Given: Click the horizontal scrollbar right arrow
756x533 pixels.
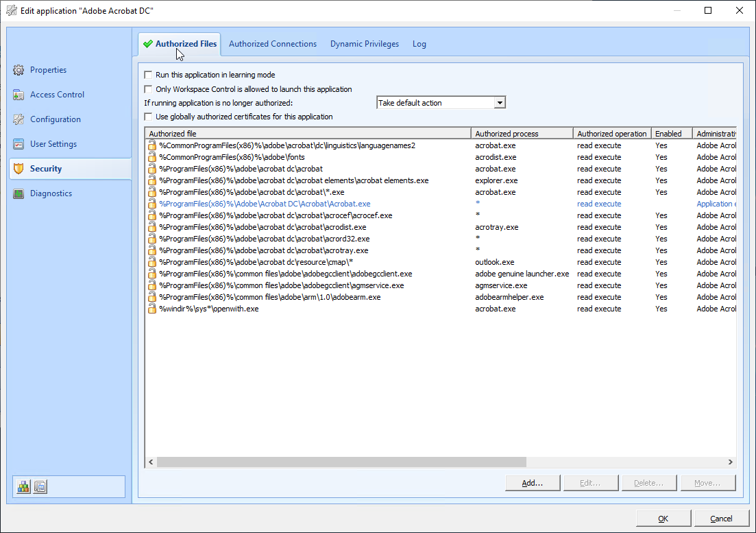Looking at the screenshot, I should pos(730,462).
